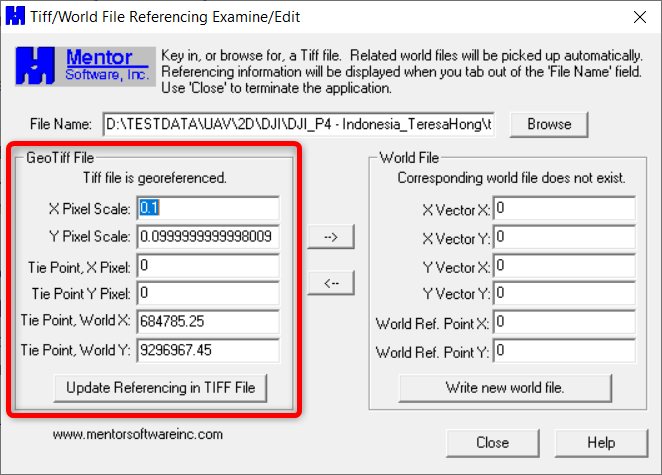The height and width of the screenshot is (475, 662).
Task: Copy World File values to GeoTiff with left arrow
Action: [330, 283]
